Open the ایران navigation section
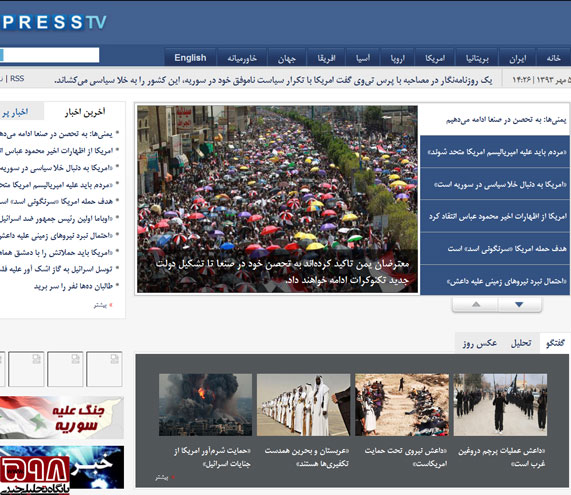This screenshot has height=495, width=571. coord(517,58)
